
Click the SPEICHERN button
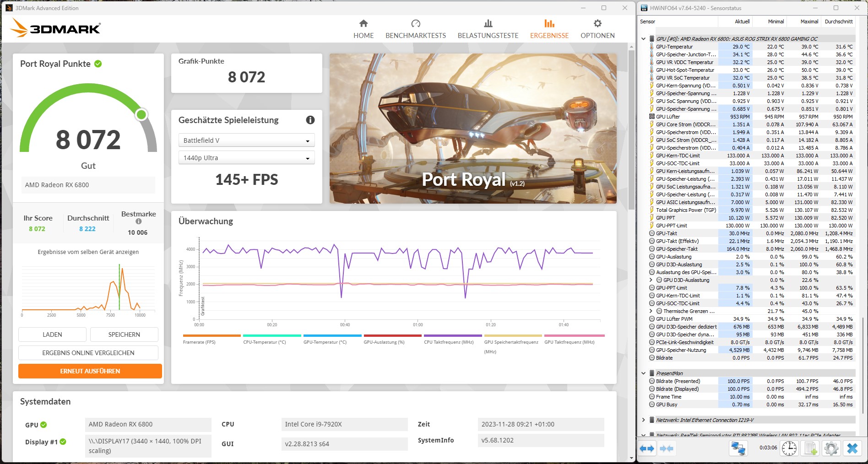point(124,335)
